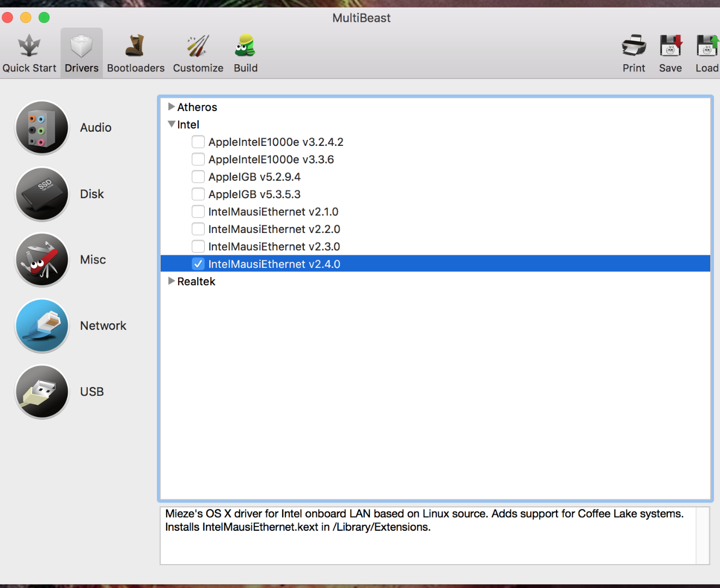This screenshot has height=588, width=720.
Task: Select the Disk SSD icon
Action: click(42, 194)
